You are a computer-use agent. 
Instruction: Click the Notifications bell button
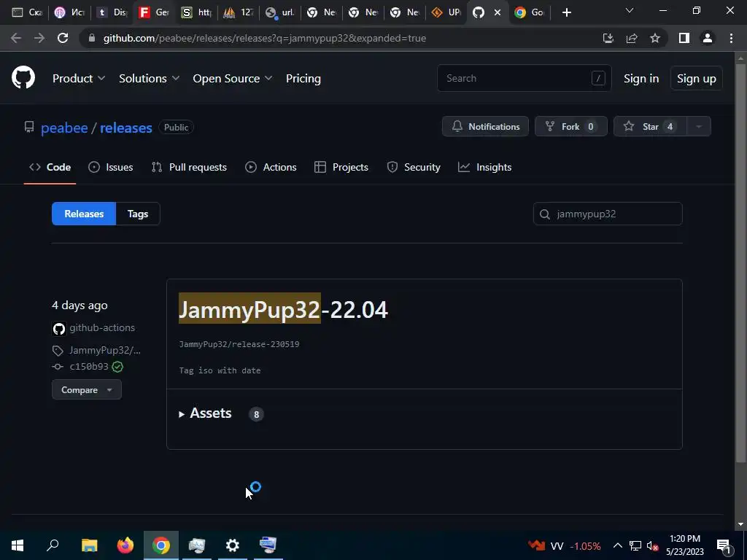point(485,127)
